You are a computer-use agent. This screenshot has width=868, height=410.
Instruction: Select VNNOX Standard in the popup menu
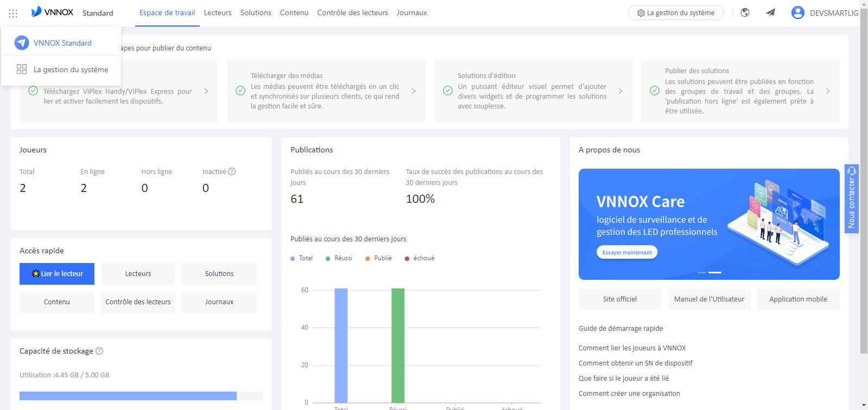click(x=61, y=43)
